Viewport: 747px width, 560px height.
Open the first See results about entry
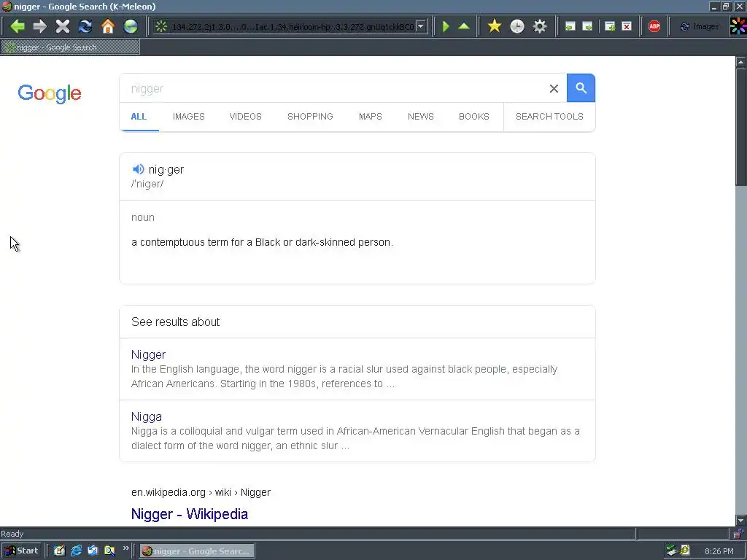148,355
